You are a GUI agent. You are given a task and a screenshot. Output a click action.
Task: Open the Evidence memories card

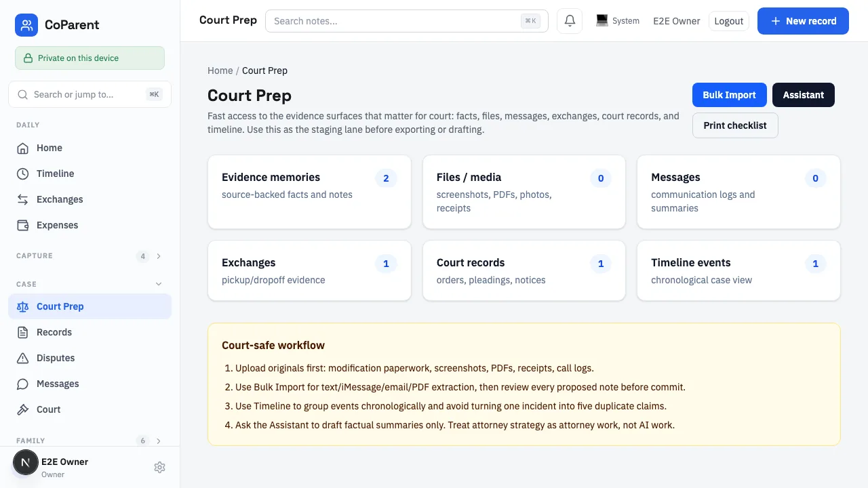point(309,192)
